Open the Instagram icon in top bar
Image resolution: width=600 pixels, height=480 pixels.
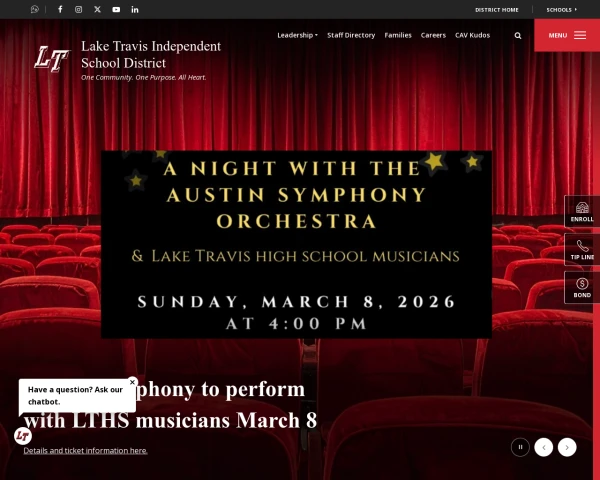79,9
